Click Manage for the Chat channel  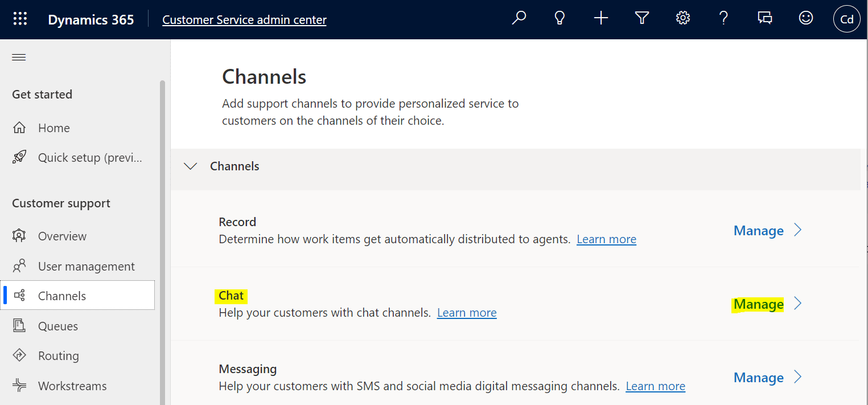click(x=759, y=304)
